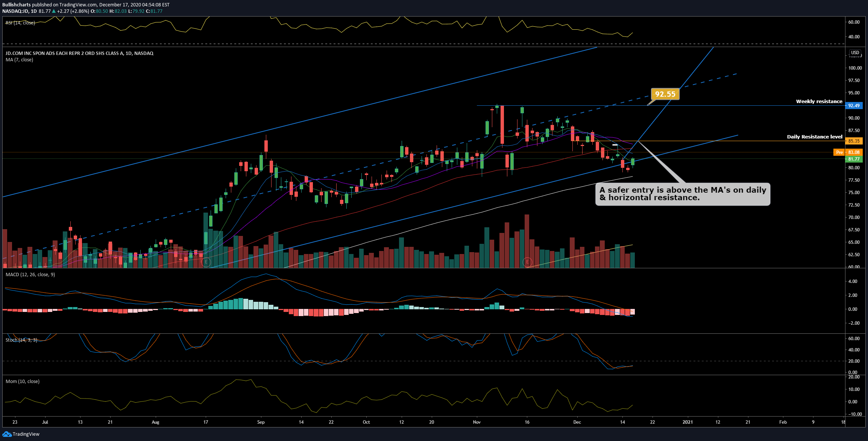Click the 87.50 price axis label
Screen dimensions: 868x441
(854, 131)
